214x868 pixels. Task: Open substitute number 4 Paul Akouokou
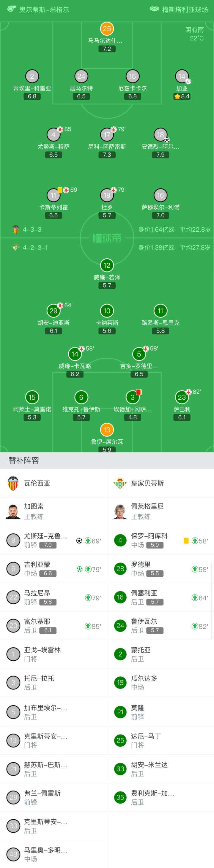click(x=120, y=540)
